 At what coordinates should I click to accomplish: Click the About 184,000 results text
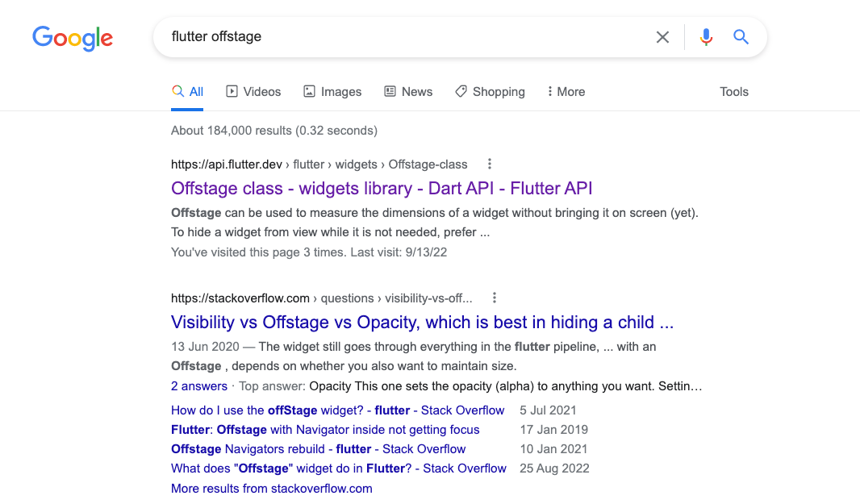(x=274, y=131)
